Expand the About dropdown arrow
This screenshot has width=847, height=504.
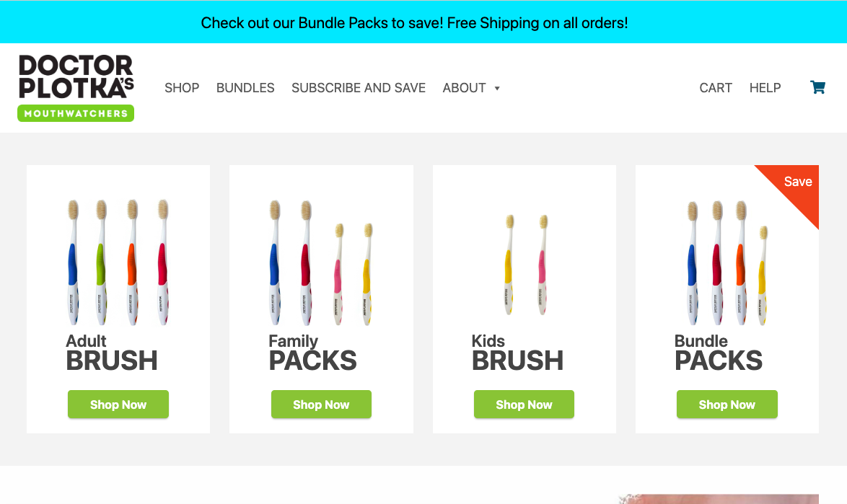[x=497, y=88]
